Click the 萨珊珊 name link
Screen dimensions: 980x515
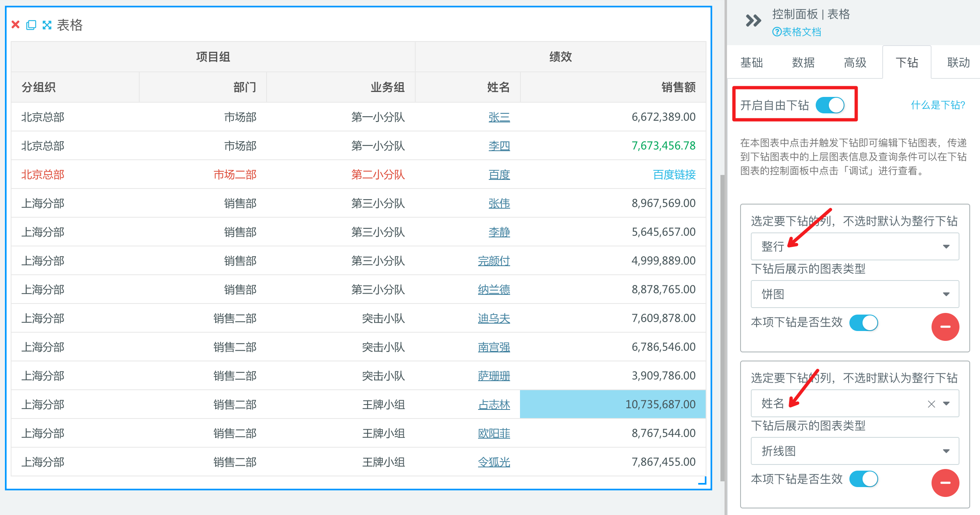(494, 376)
